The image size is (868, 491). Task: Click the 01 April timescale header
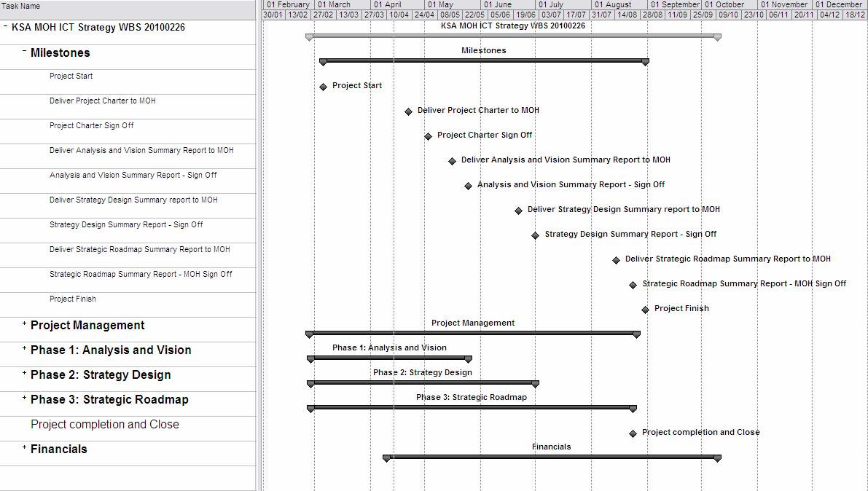[397, 4]
